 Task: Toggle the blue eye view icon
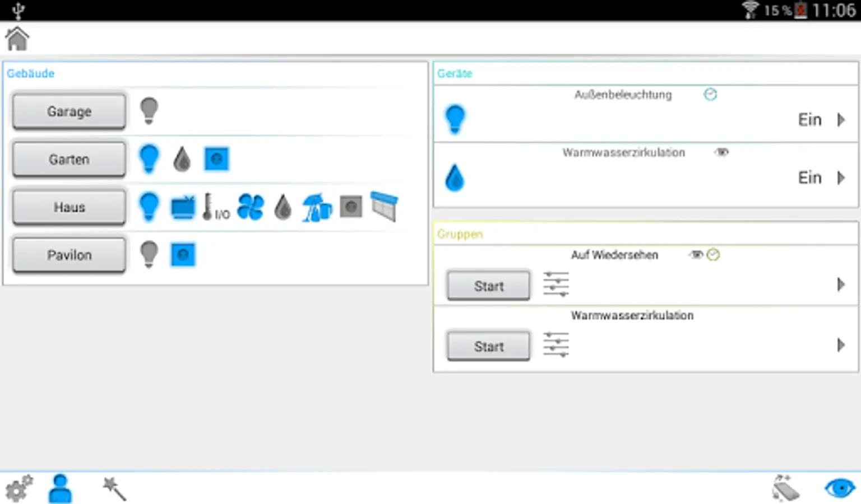pos(840,488)
